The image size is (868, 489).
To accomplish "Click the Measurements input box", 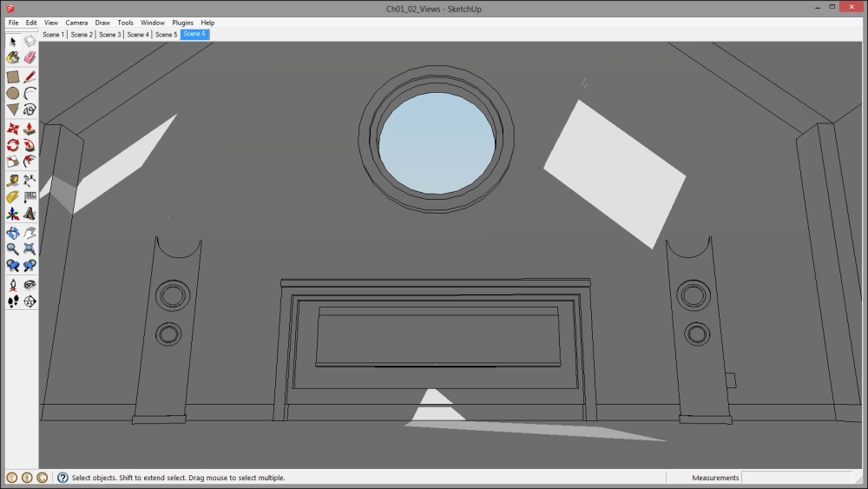I will (x=796, y=478).
